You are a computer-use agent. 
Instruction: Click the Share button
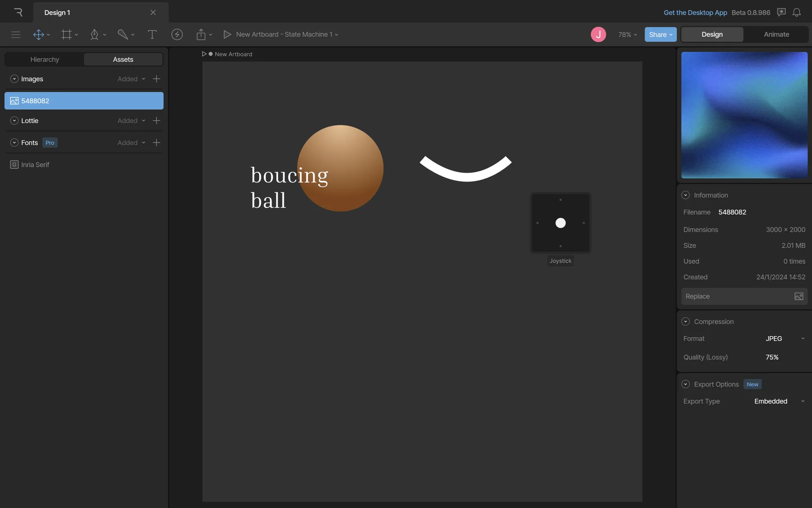(660, 34)
